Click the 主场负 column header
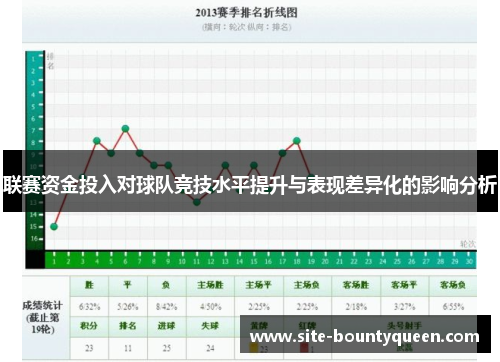 point(307,285)
